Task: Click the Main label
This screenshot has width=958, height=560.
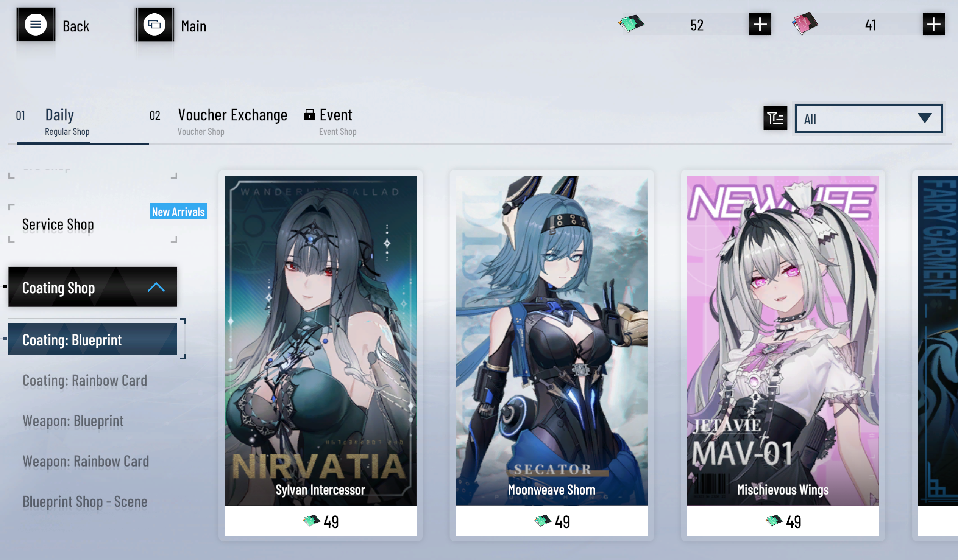Action: pos(194,26)
